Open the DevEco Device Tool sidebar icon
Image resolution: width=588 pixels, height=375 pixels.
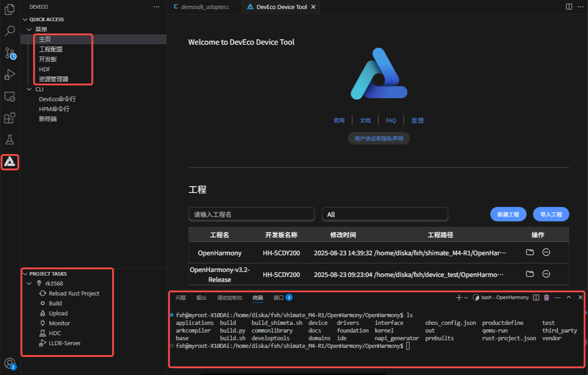pos(10,162)
